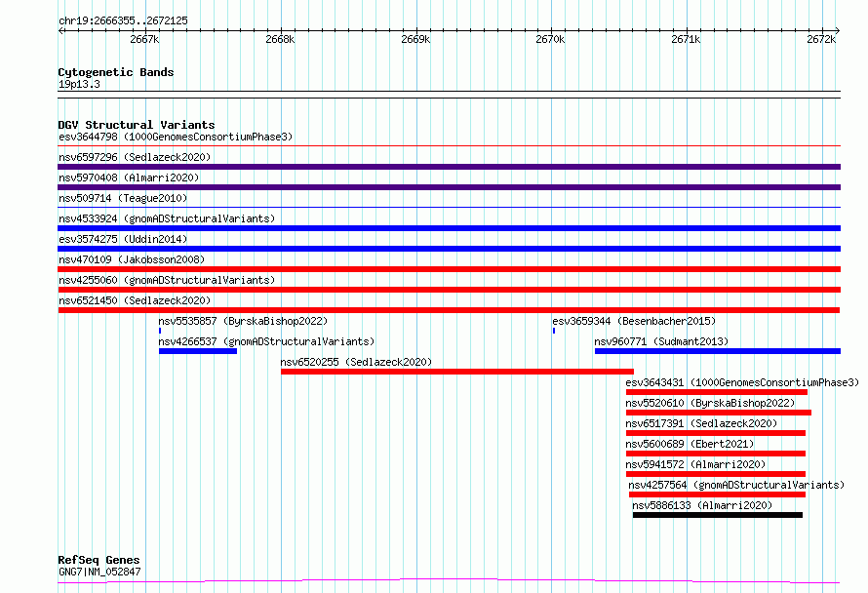Click the nsv470109 Jakobsson2008 red bar

pos(449,269)
